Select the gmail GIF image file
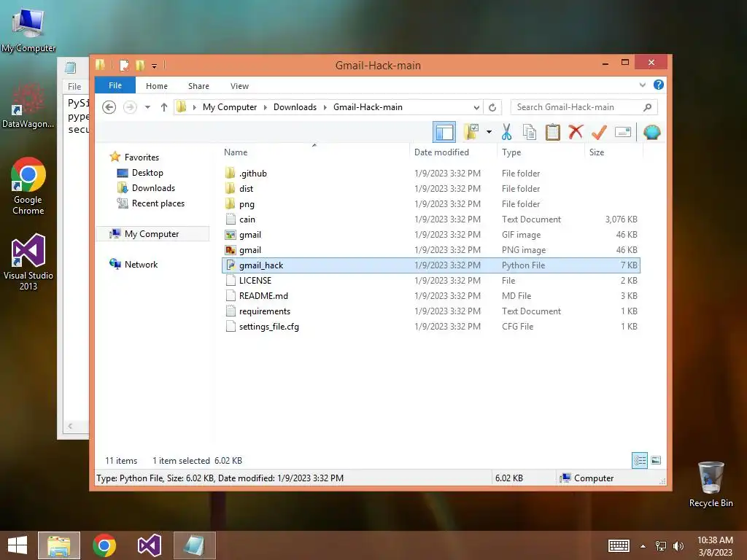 pos(430,234)
